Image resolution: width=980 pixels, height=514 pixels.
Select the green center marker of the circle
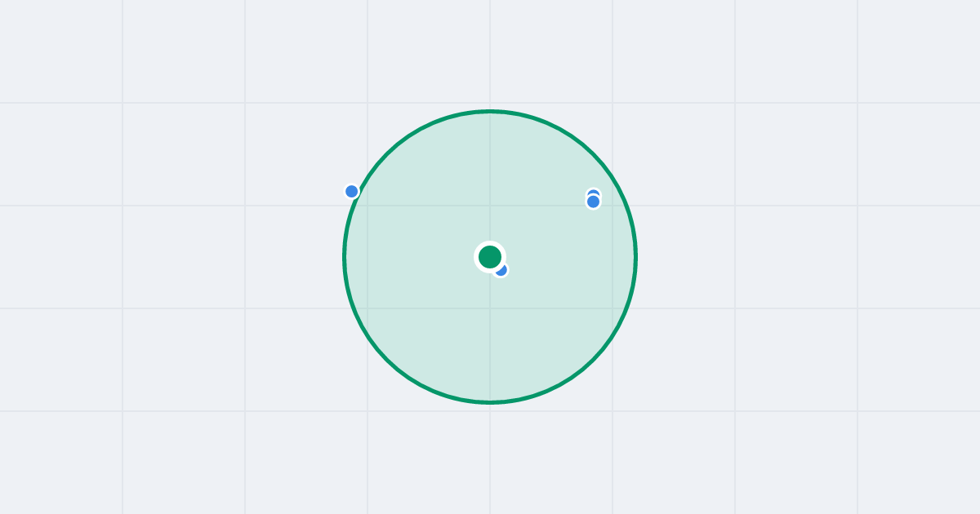(x=490, y=257)
